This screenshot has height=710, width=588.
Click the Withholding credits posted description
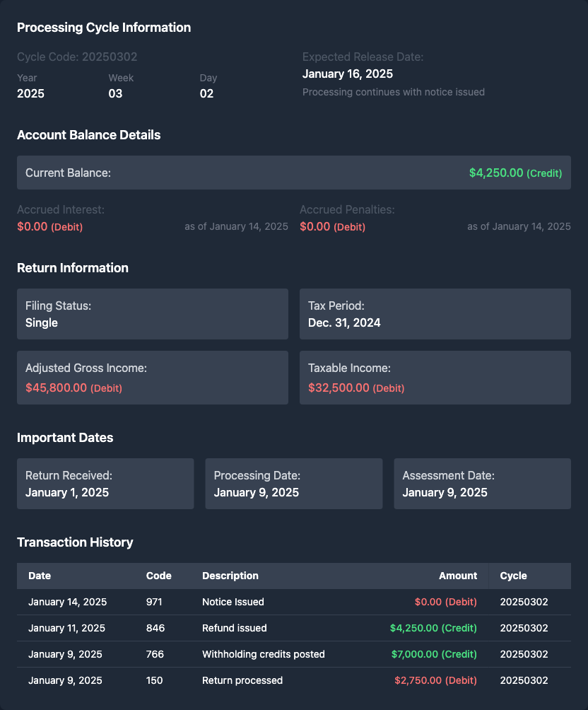tap(263, 654)
